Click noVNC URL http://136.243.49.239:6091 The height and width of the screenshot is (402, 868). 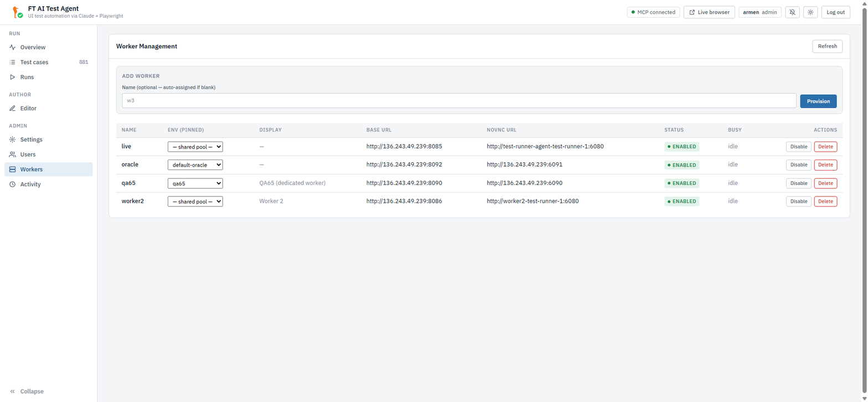(525, 165)
